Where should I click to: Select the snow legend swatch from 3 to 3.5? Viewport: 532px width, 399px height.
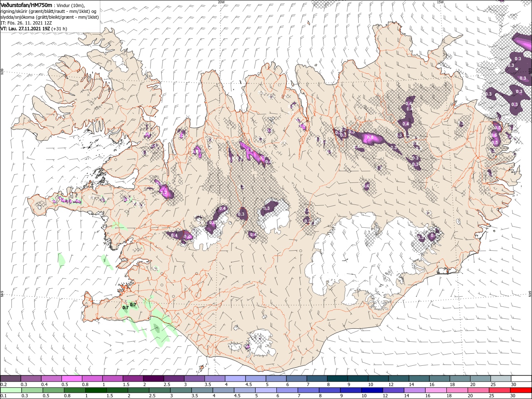pos(194,378)
